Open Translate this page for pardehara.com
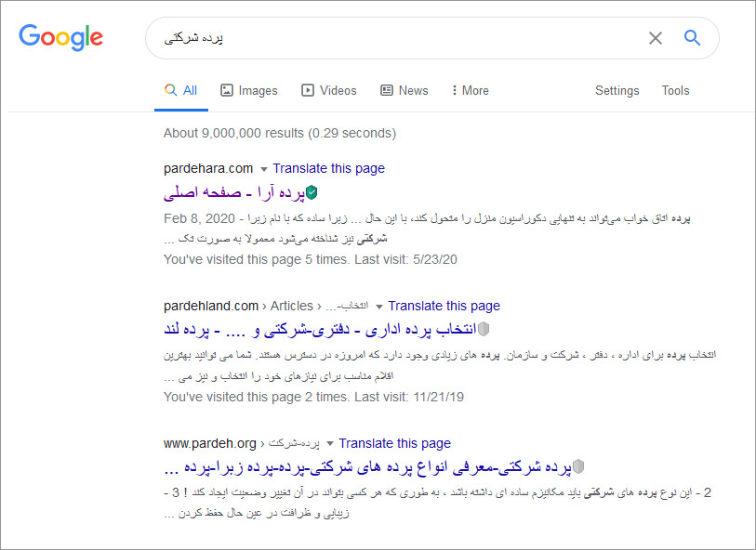Viewport: 756px width, 550px height. coord(328,168)
